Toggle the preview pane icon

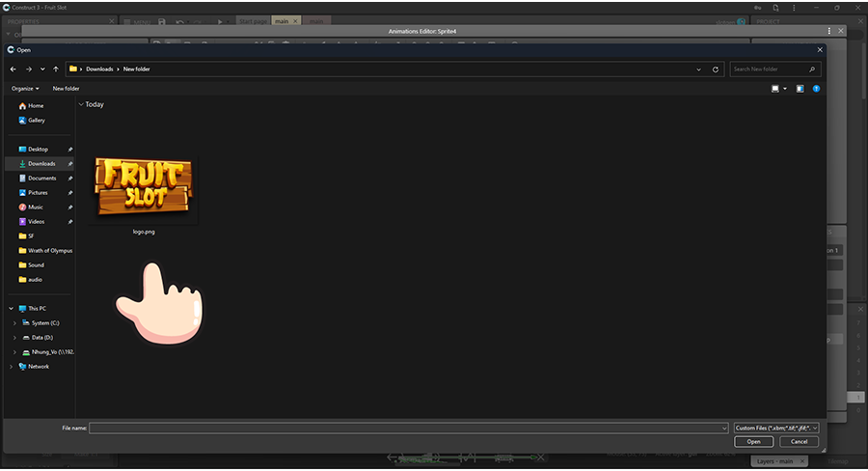[800, 88]
